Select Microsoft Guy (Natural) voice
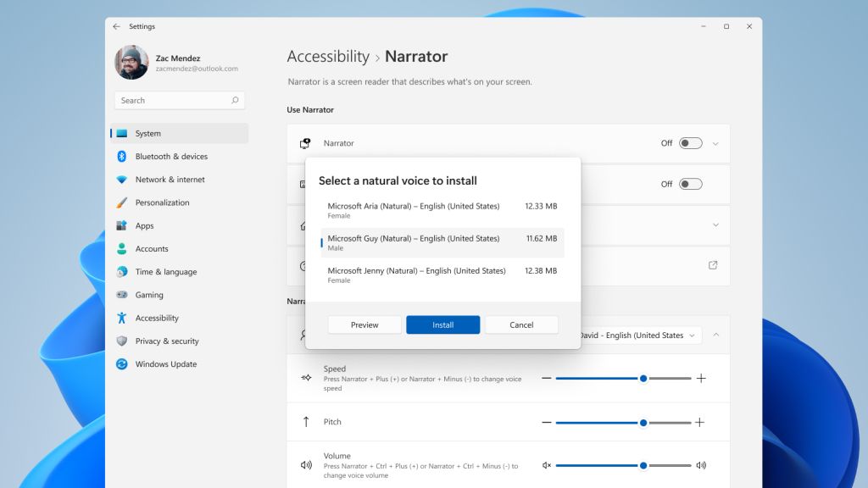The width and height of the screenshot is (868, 488). point(442,243)
